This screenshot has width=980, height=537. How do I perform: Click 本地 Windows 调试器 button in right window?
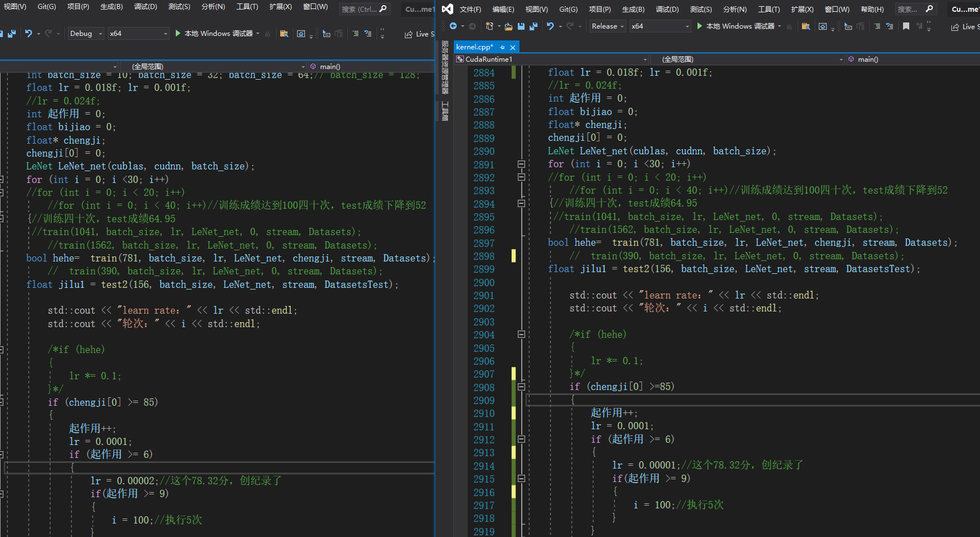tap(739, 26)
